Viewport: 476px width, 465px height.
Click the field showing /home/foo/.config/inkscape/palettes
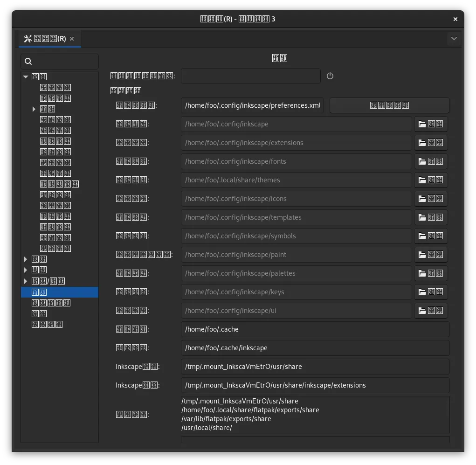[297, 273]
